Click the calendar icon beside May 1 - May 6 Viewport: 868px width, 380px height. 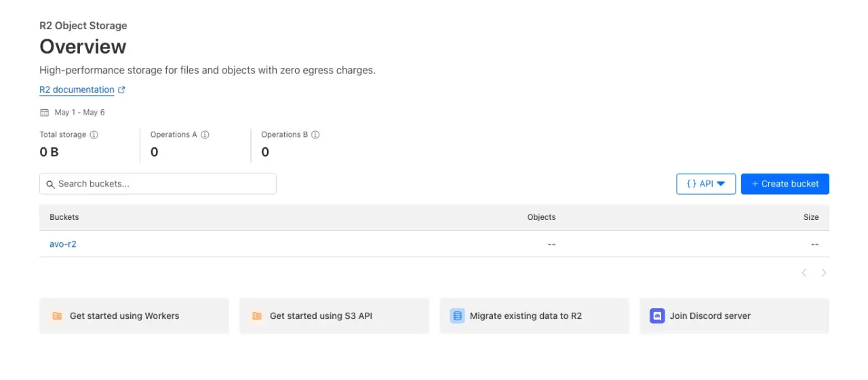pyautogui.click(x=45, y=112)
